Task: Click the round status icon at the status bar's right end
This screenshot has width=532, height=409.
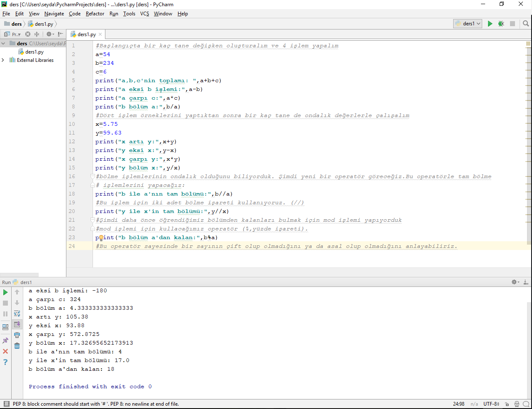Action: point(526,404)
